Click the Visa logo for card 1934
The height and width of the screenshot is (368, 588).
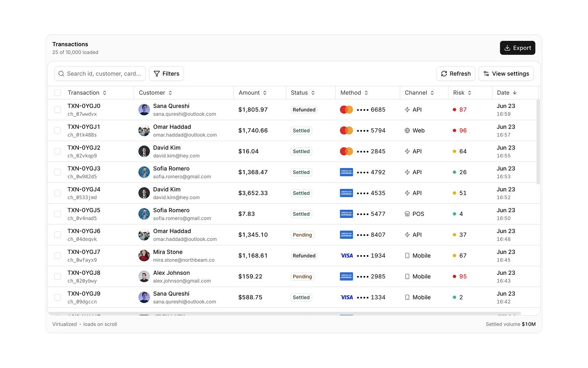coord(347,256)
